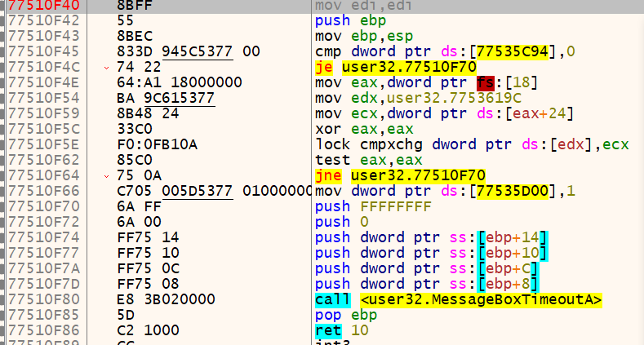Click the push 0 instruction
Viewport: 644px width, 345px height.
pos(341,222)
